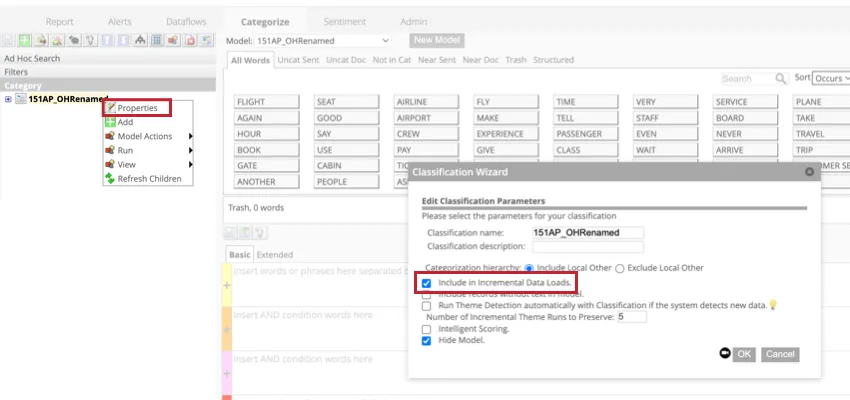The width and height of the screenshot is (850, 400).
Task: Close the Classification Wizard dialog
Action: [809, 172]
